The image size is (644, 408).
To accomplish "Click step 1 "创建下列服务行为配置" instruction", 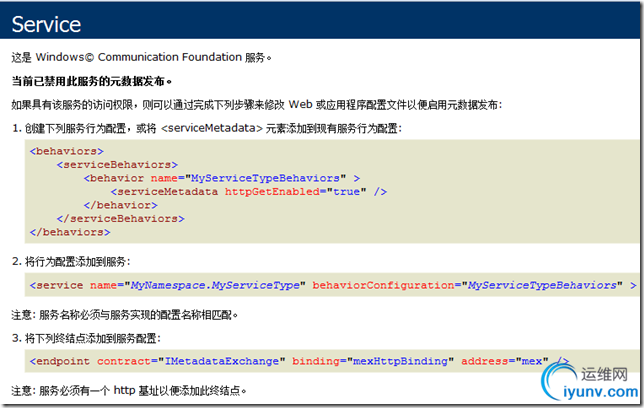I will [207, 129].
